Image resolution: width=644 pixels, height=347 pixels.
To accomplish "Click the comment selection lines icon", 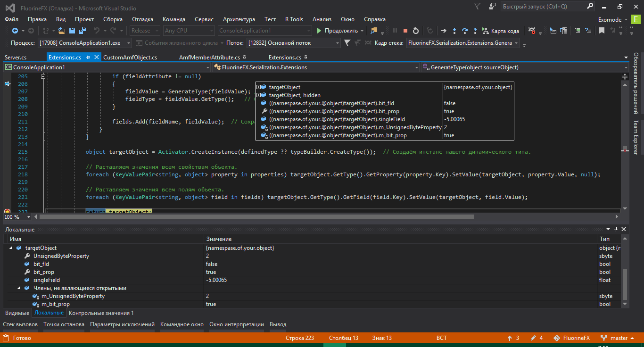I will (x=578, y=31).
